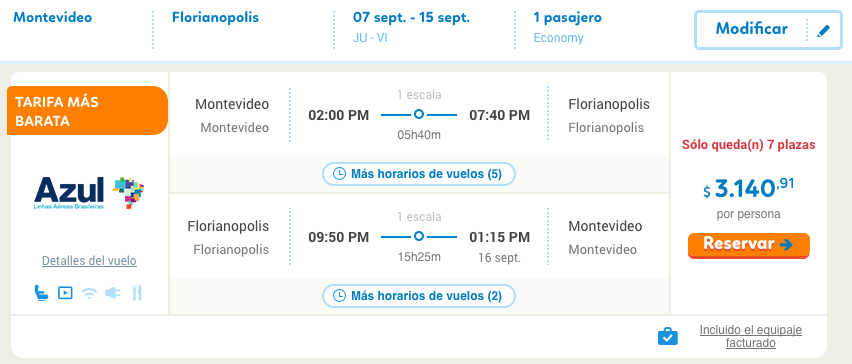Click the in-flight video entertainment icon
Image resolution: width=852 pixels, height=364 pixels.
coord(65,293)
